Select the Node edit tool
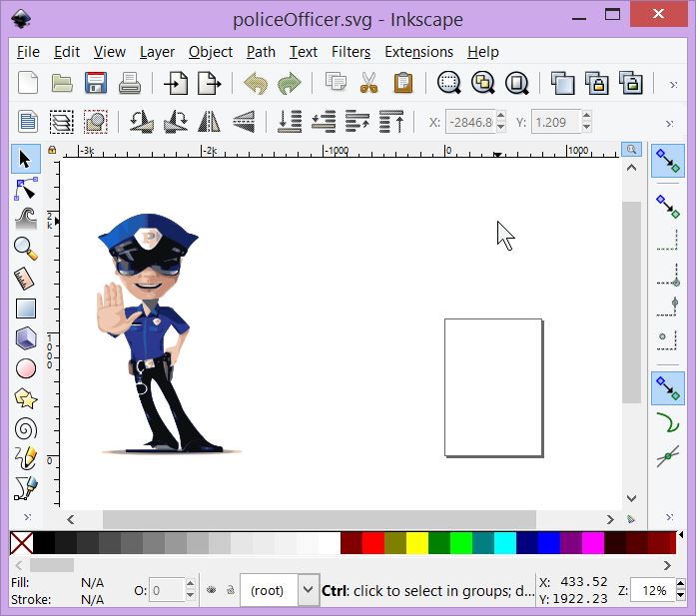The width and height of the screenshot is (696, 616). point(26,189)
